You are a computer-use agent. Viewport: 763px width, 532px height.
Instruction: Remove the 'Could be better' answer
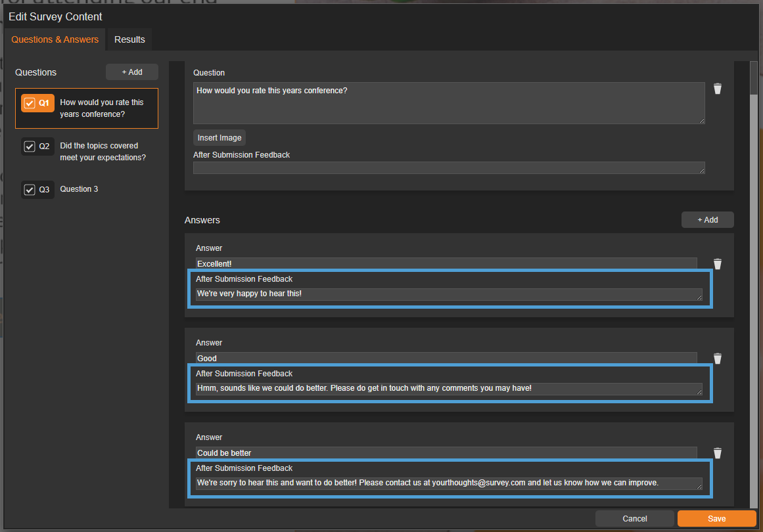pos(718,453)
